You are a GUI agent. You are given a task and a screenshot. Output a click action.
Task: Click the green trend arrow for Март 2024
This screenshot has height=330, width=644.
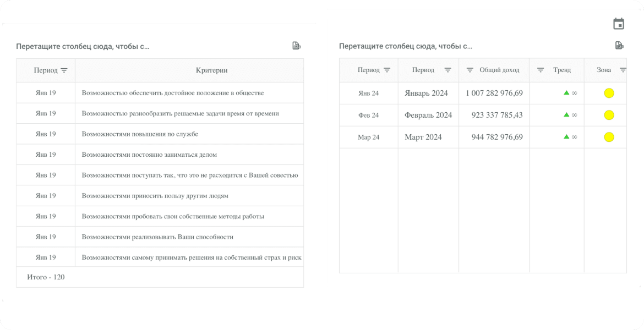pos(566,137)
